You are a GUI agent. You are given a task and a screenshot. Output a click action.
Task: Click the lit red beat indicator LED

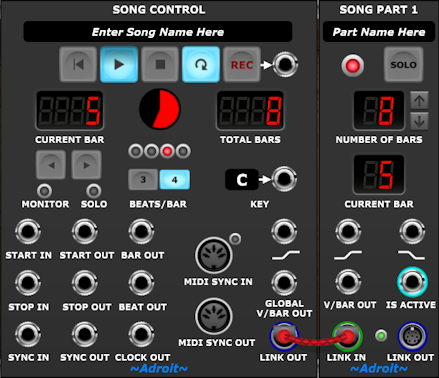pos(167,151)
